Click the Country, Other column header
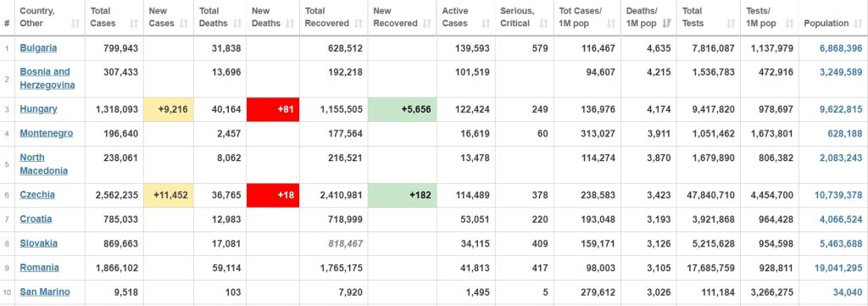868x306 pixels. [x=49, y=18]
